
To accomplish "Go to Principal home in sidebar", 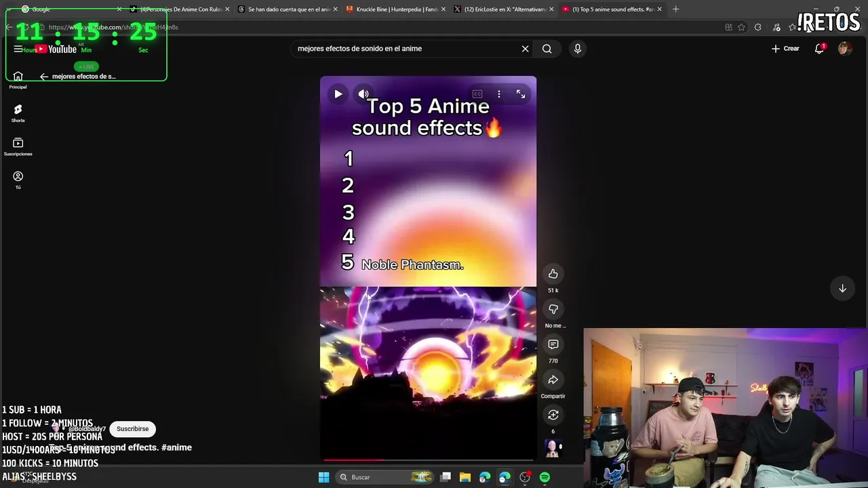I will pyautogui.click(x=18, y=80).
